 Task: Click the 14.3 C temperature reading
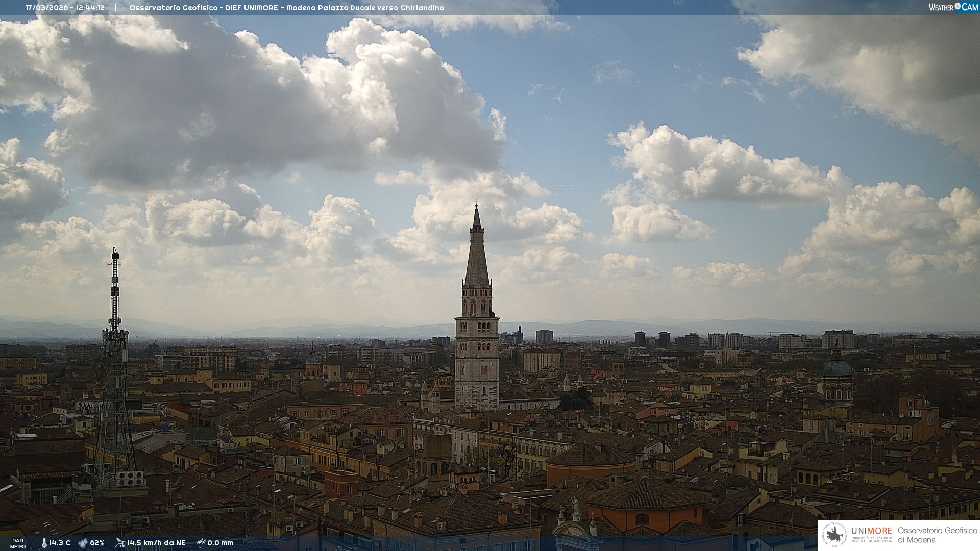(x=60, y=543)
